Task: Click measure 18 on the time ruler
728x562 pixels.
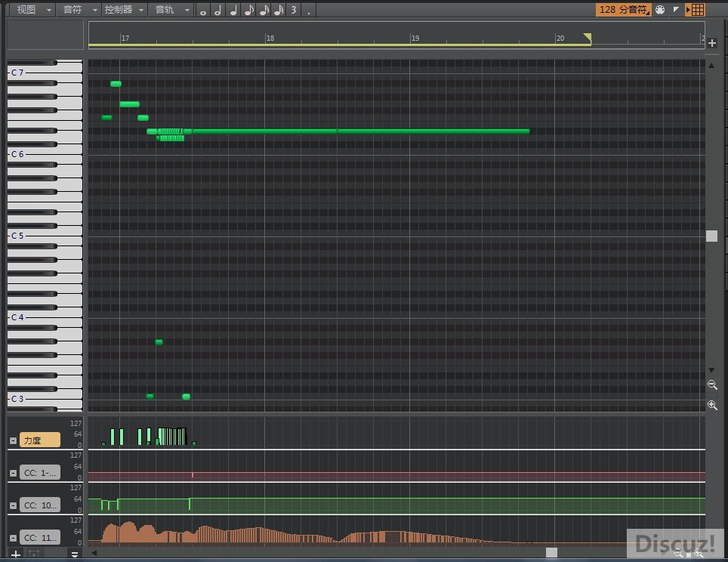Action: click(270, 38)
